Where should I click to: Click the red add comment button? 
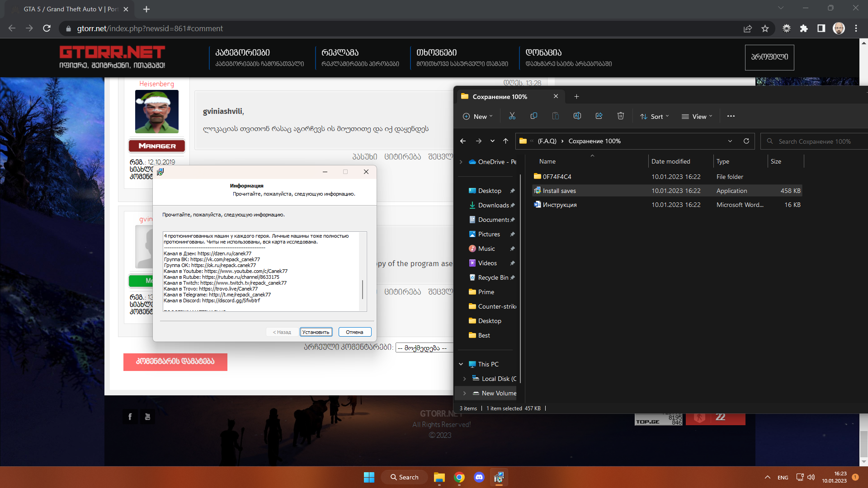pyautogui.click(x=175, y=361)
